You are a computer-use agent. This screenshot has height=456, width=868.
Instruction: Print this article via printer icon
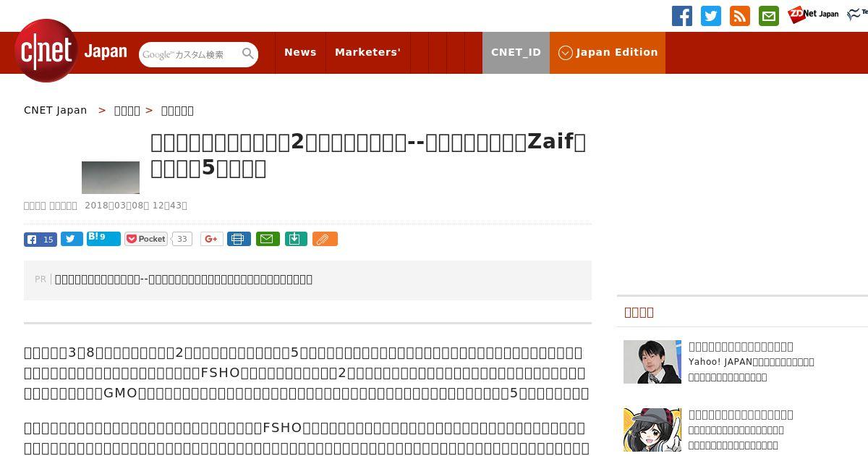click(x=239, y=239)
